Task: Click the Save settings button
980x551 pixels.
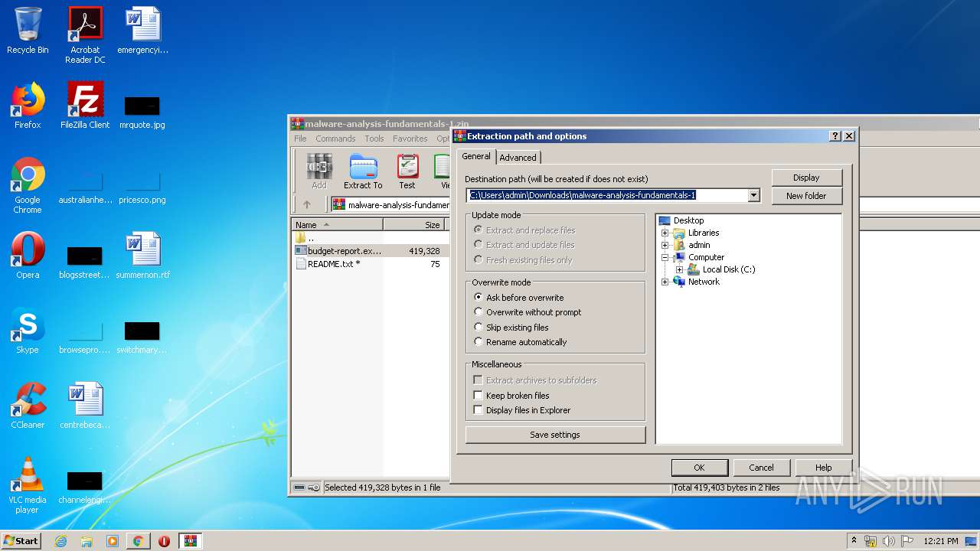Action: tap(555, 435)
